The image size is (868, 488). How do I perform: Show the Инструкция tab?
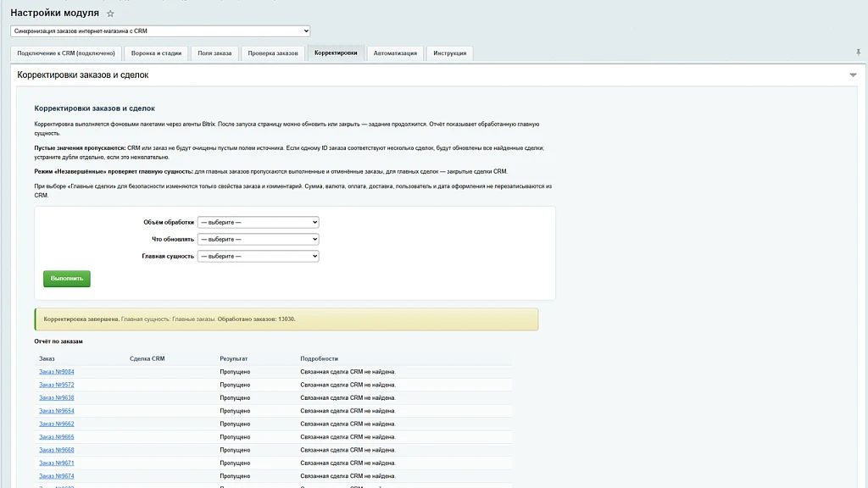tap(450, 53)
